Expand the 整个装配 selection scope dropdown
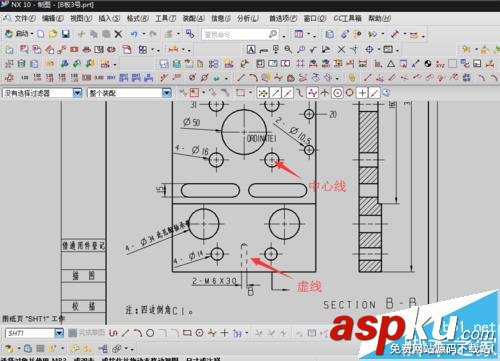 (166, 93)
